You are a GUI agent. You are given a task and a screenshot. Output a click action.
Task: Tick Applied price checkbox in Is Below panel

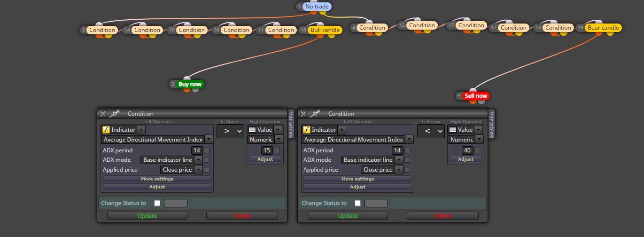[407, 170]
